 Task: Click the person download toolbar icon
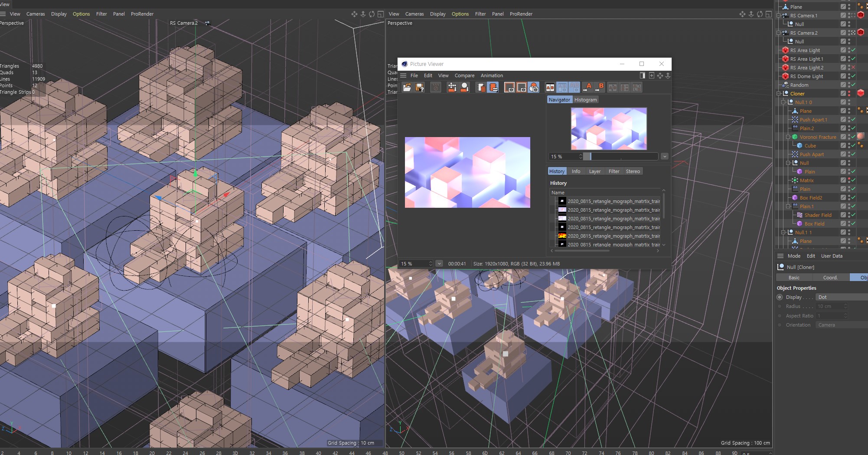[x=464, y=88]
